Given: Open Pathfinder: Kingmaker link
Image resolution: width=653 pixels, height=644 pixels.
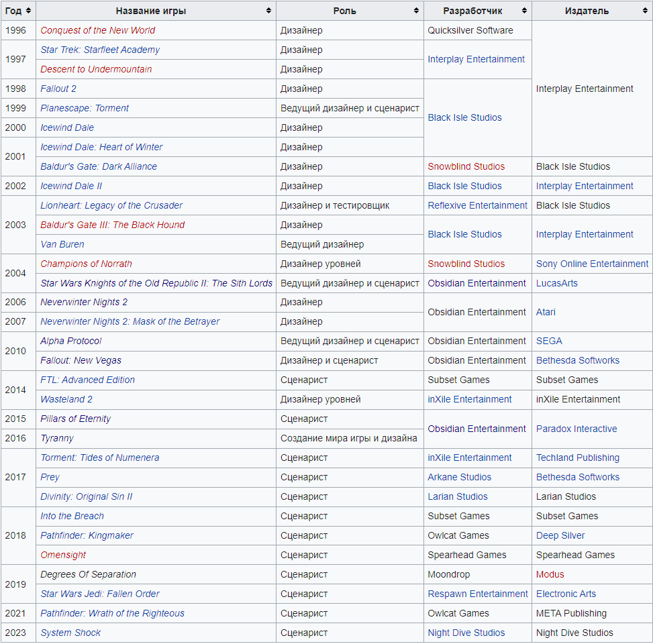Looking at the screenshot, I should [87, 535].
